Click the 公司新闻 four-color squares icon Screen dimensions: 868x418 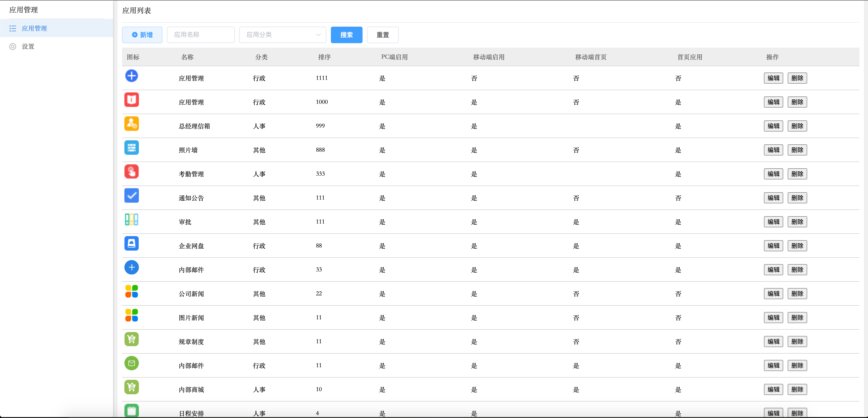[x=131, y=291]
